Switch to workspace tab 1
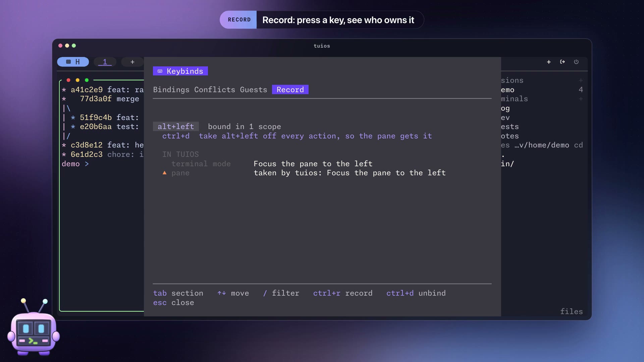 click(x=105, y=62)
